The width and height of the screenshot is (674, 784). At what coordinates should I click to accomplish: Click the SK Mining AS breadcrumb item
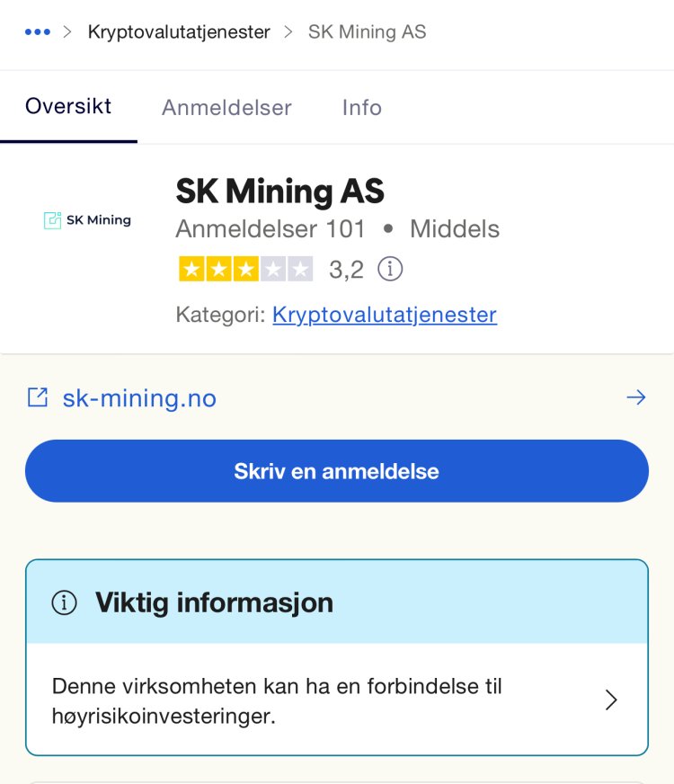pos(368,32)
